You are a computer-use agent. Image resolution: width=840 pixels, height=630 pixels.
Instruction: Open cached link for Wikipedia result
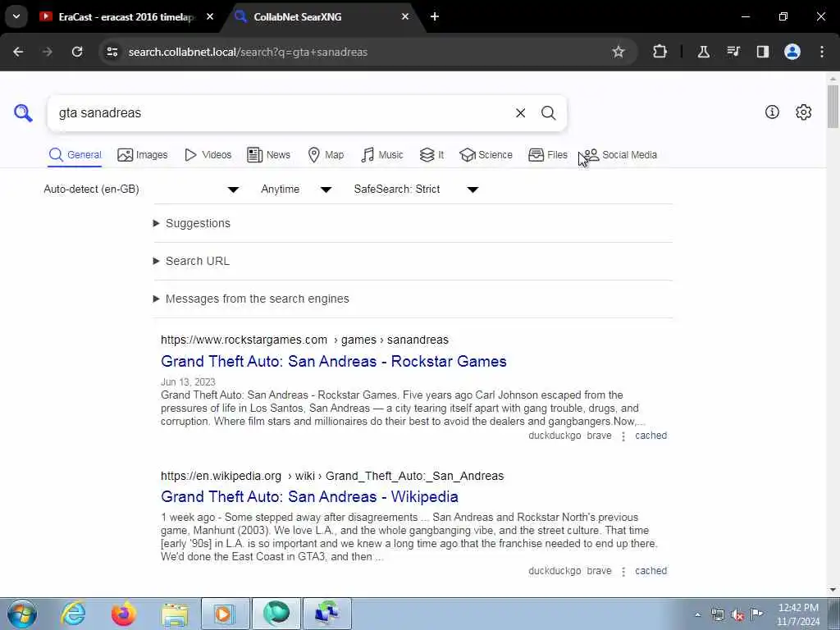[x=651, y=571]
